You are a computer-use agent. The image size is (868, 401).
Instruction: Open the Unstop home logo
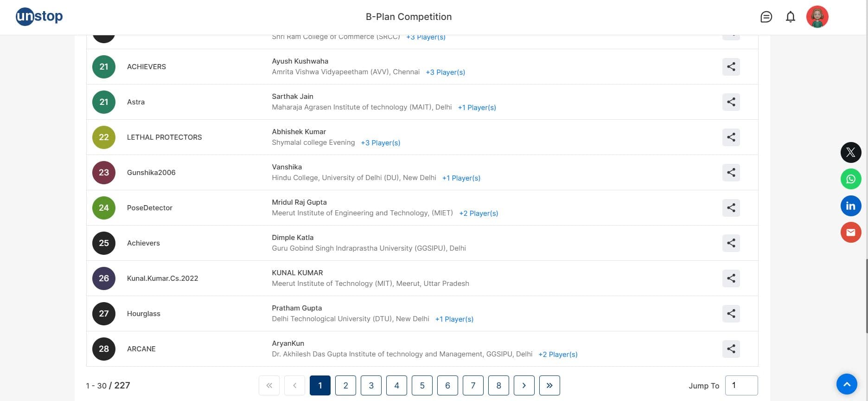coord(39,17)
